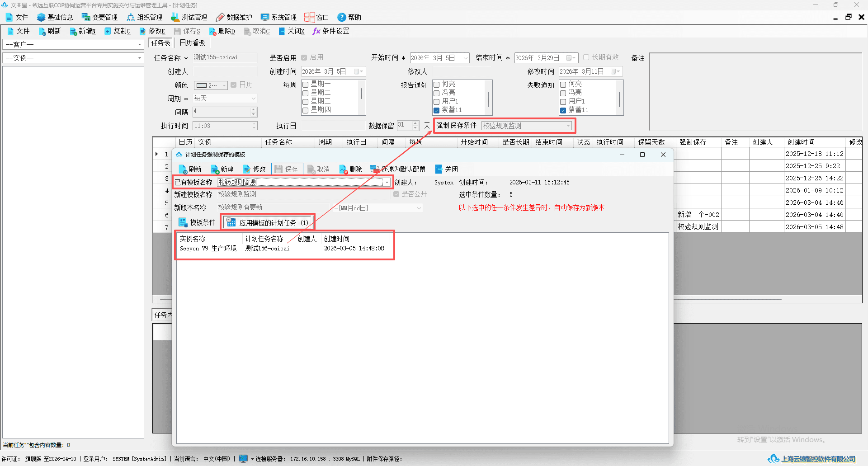The image size is (868, 466).
Task: Click the 新增 icon in main toolbar
Action: click(x=73, y=31)
